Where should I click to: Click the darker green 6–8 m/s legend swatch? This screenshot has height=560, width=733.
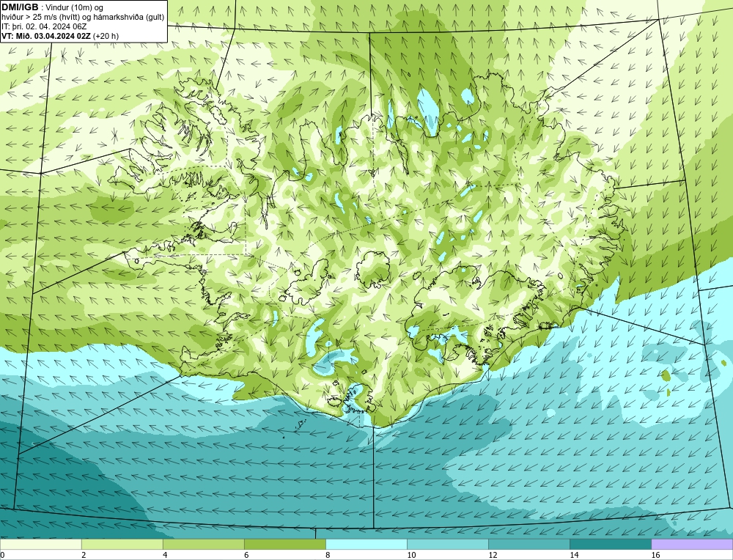(x=284, y=544)
